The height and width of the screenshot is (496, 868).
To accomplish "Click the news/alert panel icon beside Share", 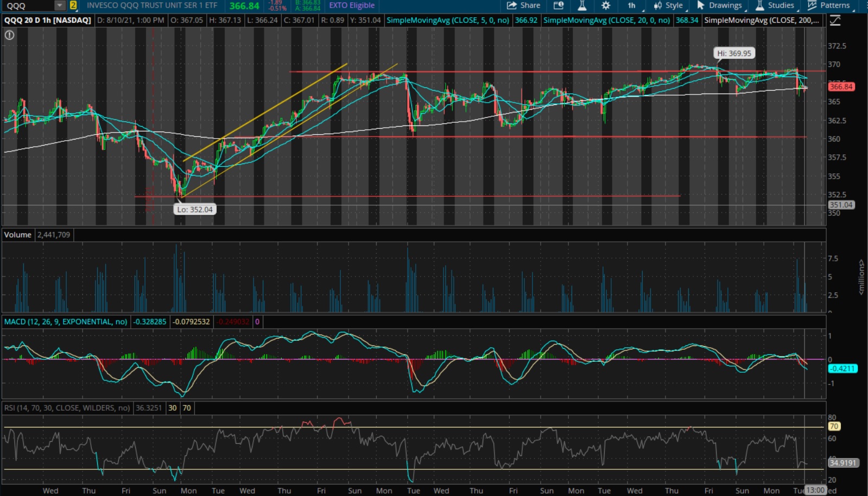I will click(559, 5).
